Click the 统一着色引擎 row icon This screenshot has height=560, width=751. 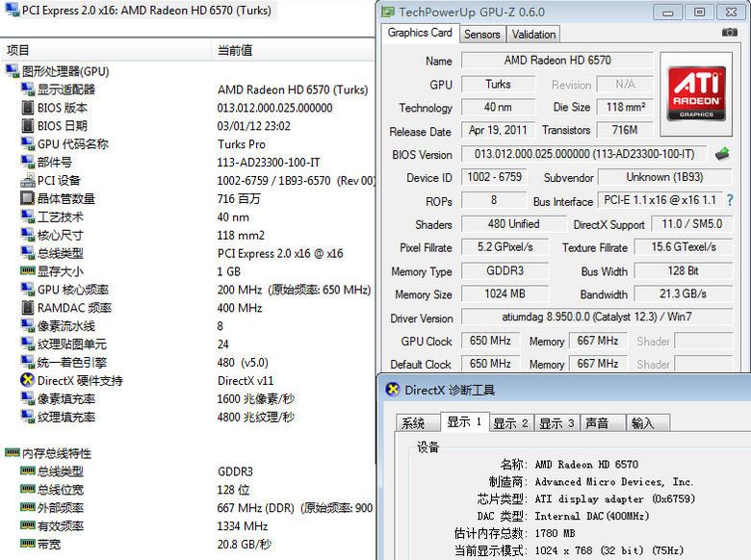28,362
